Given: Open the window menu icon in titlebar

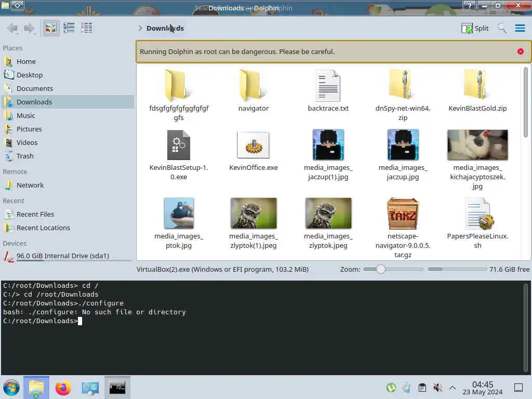Looking at the screenshot, I should (x=5, y=5).
